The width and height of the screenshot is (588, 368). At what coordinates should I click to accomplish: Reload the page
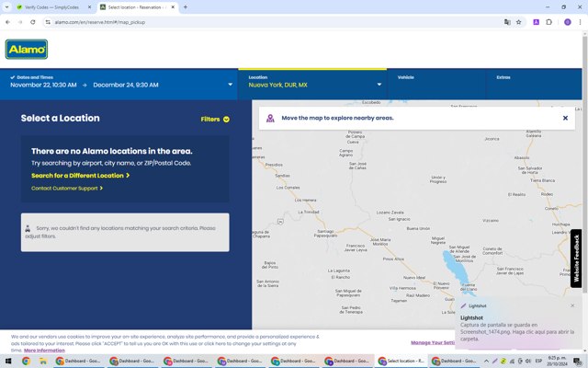(33, 22)
